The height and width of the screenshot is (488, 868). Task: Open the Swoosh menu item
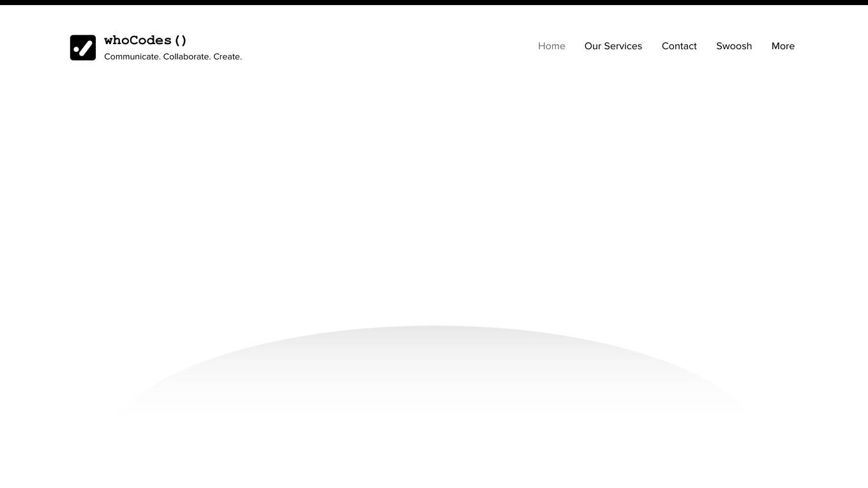pyautogui.click(x=734, y=46)
